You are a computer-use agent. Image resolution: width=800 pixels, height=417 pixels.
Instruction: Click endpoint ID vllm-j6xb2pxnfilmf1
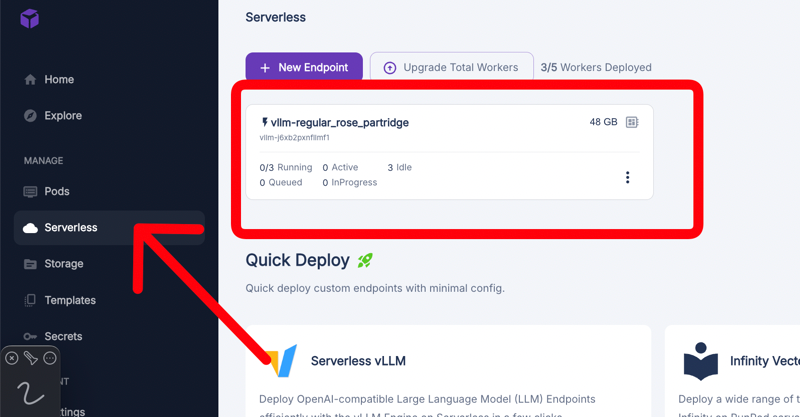pyautogui.click(x=294, y=137)
